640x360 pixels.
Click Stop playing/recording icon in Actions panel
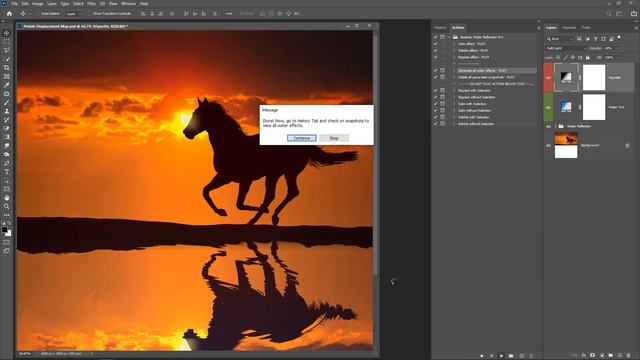click(482, 356)
